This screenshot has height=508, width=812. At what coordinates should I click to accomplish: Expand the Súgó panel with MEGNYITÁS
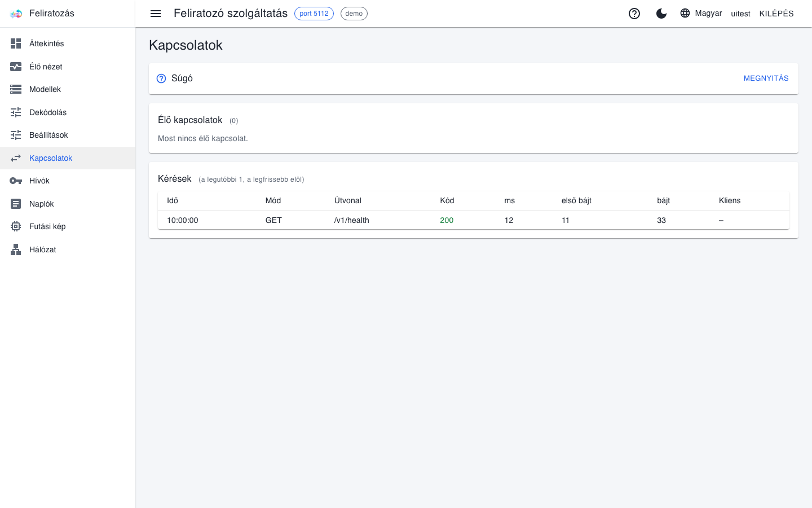(766, 78)
